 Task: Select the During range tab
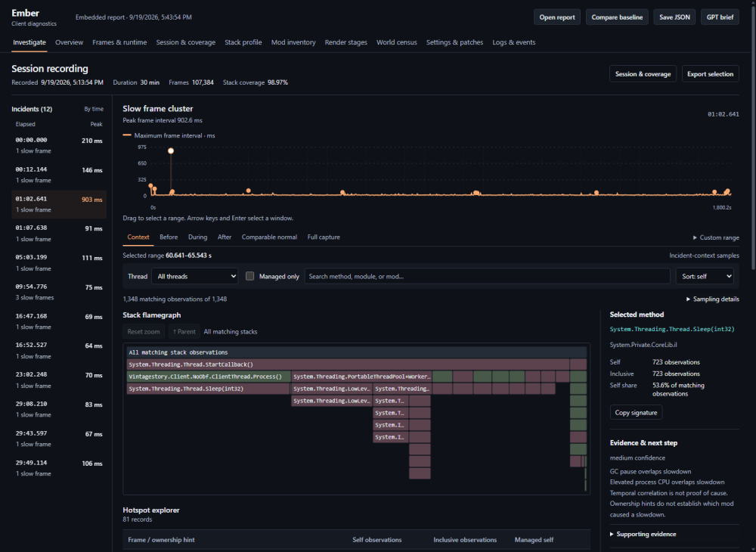click(197, 237)
